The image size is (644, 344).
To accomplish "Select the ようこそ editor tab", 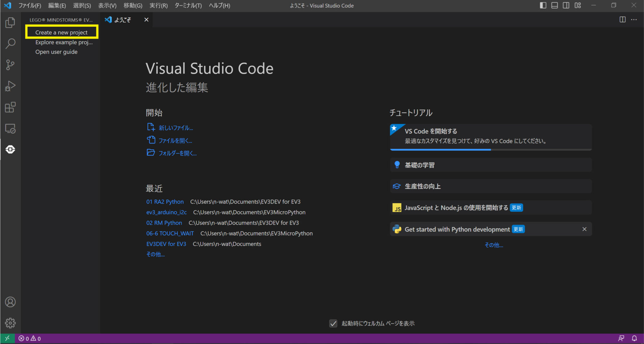I will (127, 20).
